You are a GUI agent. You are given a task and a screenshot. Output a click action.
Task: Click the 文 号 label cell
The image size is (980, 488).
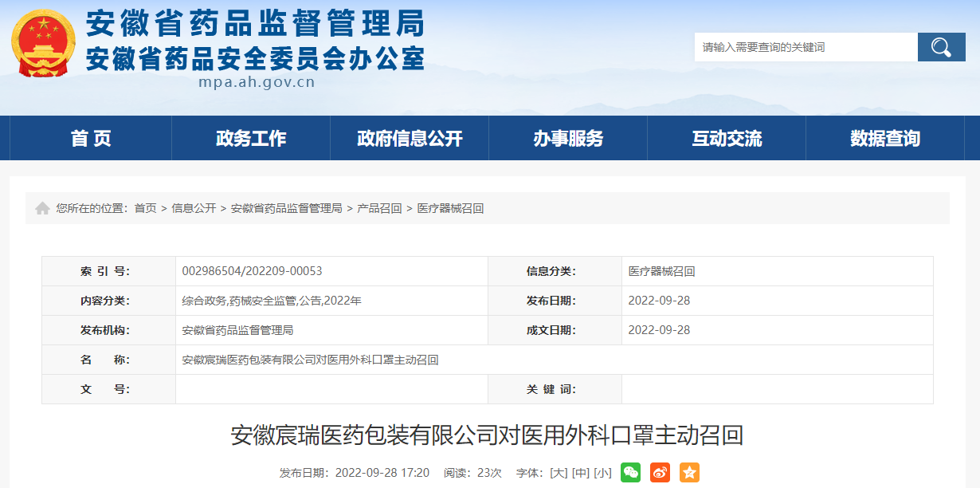pos(109,389)
